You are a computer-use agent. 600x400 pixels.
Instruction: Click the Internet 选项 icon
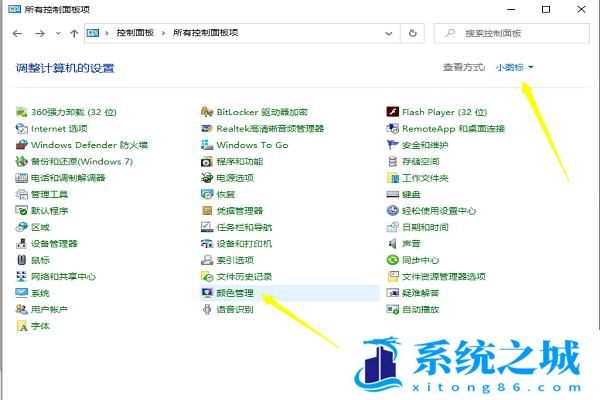(21, 129)
